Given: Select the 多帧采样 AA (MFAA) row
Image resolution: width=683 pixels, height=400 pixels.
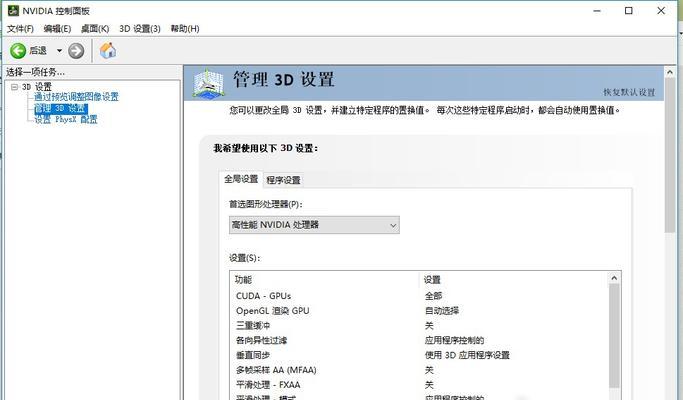Looking at the screenshot, I should coord(419,370).
